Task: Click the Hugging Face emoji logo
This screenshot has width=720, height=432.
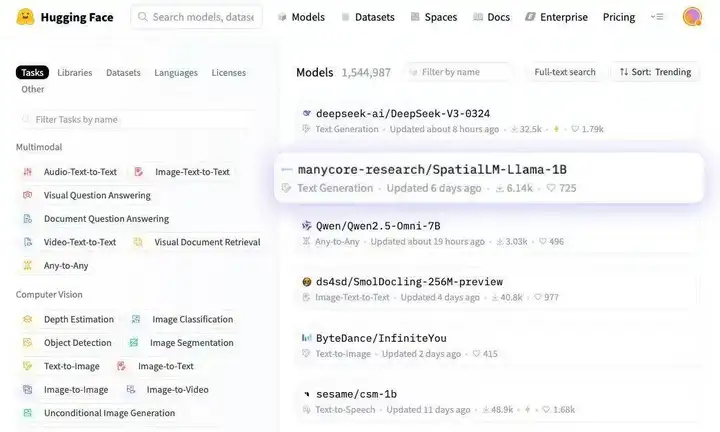Action: [25, 17]
